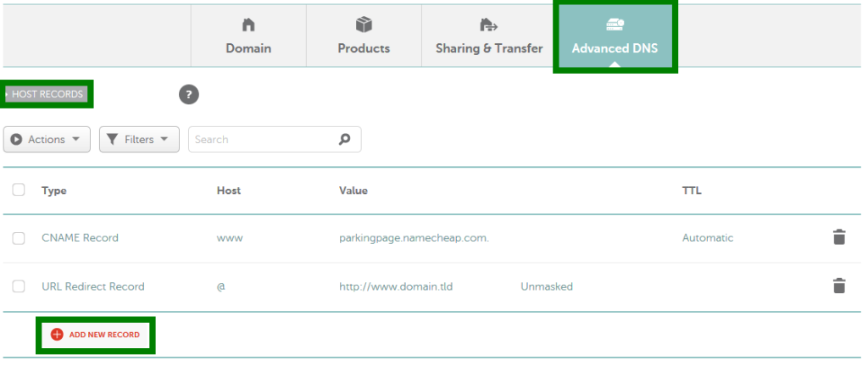Click the box icon on Products tab
The height and width of the screenshot is (366, 868).
(x=364, y=25)
